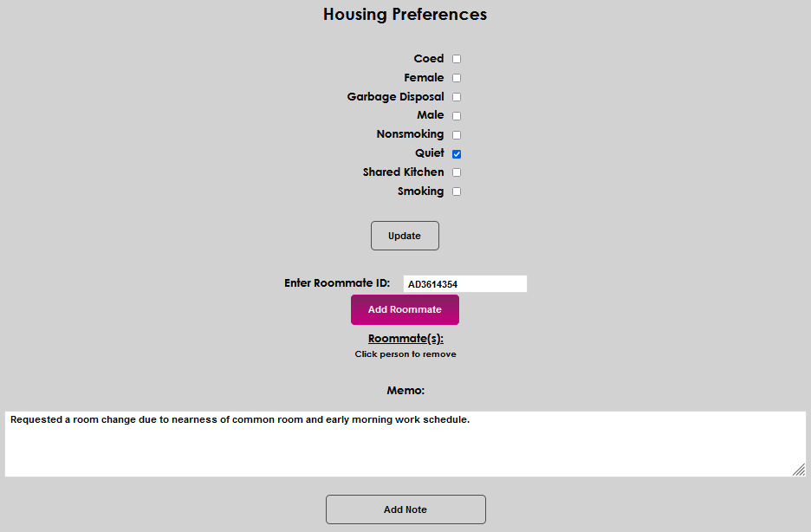
Task: Click the Housing Preferences page title
Action: coord(405,14)
